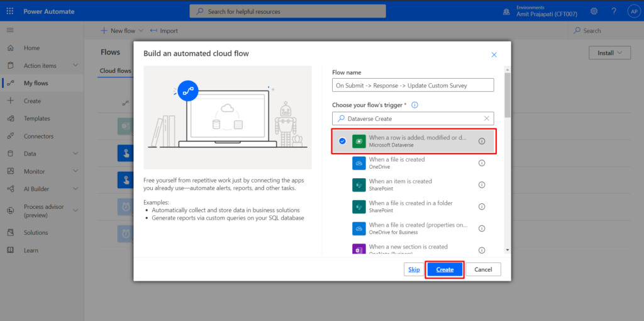Select the When an item is created trigger
Viewport: 644px width, 321px height.
[x=413, y=185]
